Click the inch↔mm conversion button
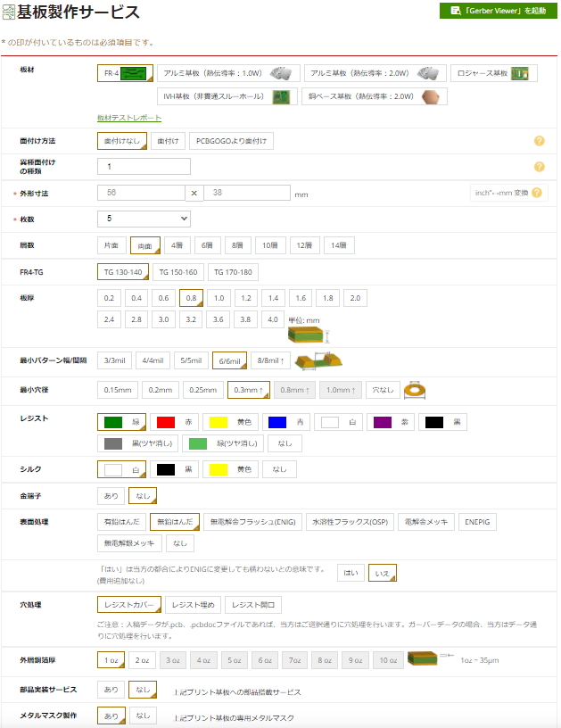Viewport: 561px width, 728px height. click(x=500, y=193)
